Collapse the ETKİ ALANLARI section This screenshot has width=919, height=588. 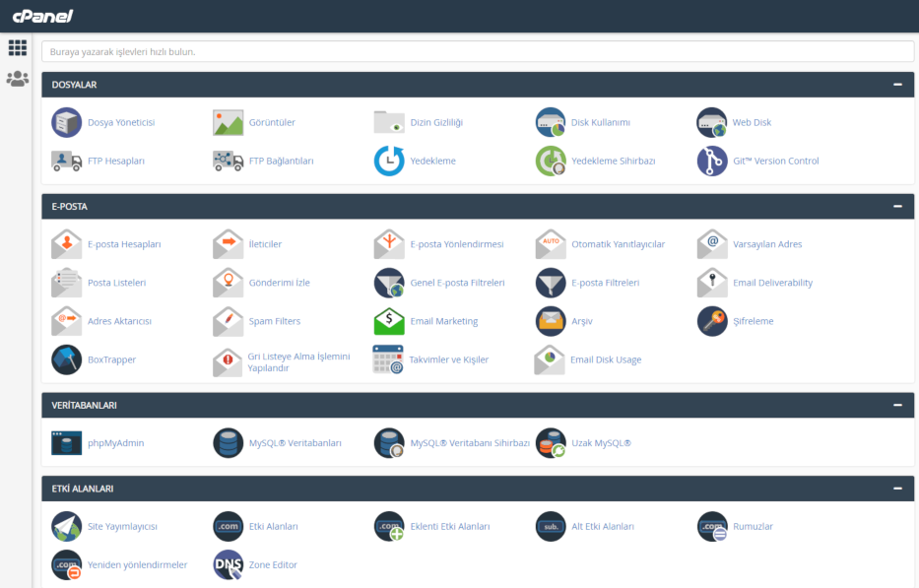click(x=897, y=489)
